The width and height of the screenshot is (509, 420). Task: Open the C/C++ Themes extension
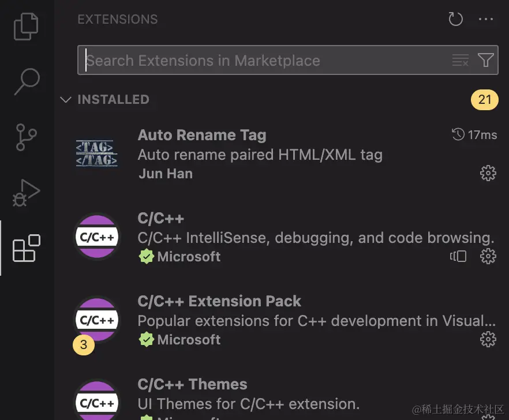(192, 385)
